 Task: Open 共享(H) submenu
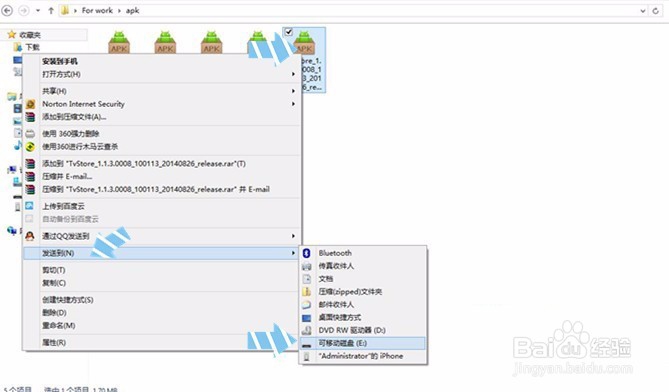162,91
